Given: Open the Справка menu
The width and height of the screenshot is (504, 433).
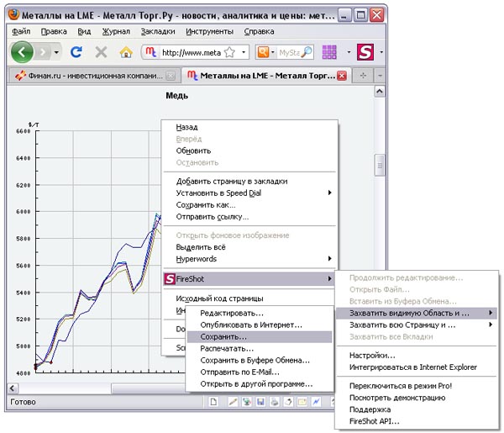Looking at the screenshot, I should 259,31.
